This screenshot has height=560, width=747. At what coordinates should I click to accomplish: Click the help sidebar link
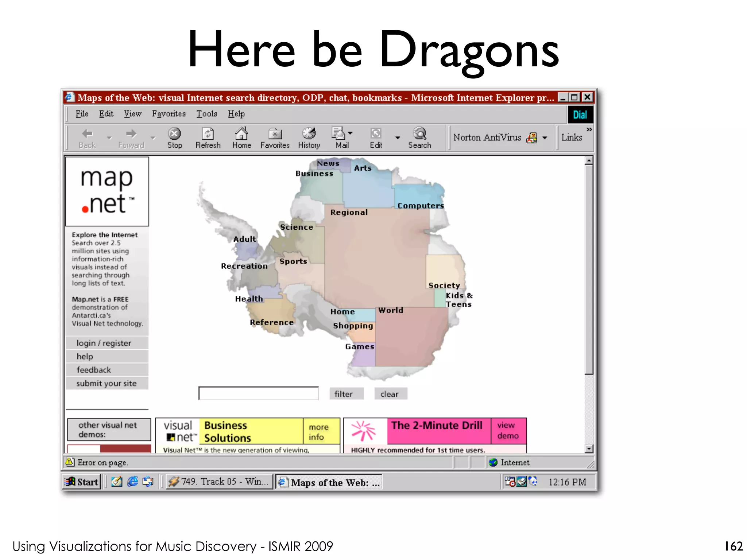(x=107, y=357)
